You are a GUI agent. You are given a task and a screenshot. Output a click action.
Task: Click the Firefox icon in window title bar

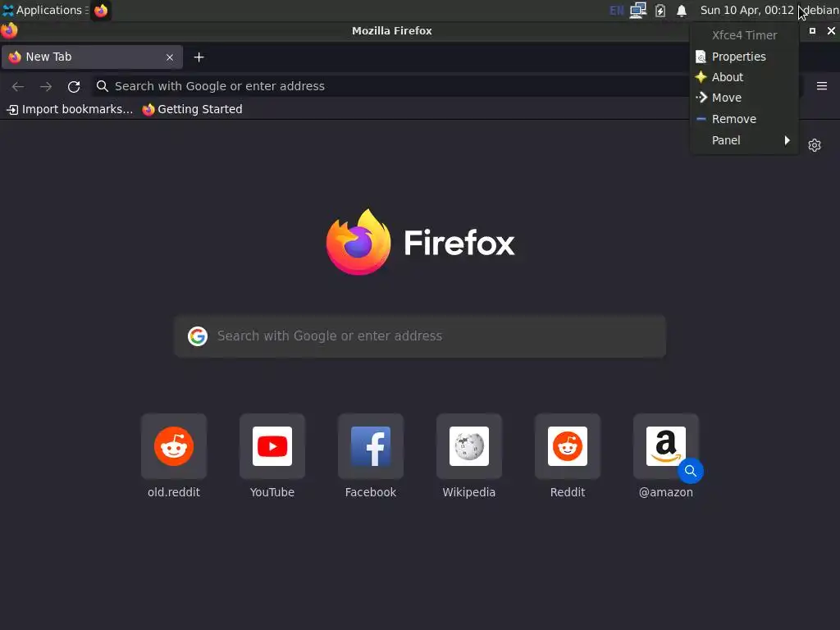pyautogui.click(x=9, y=30)
